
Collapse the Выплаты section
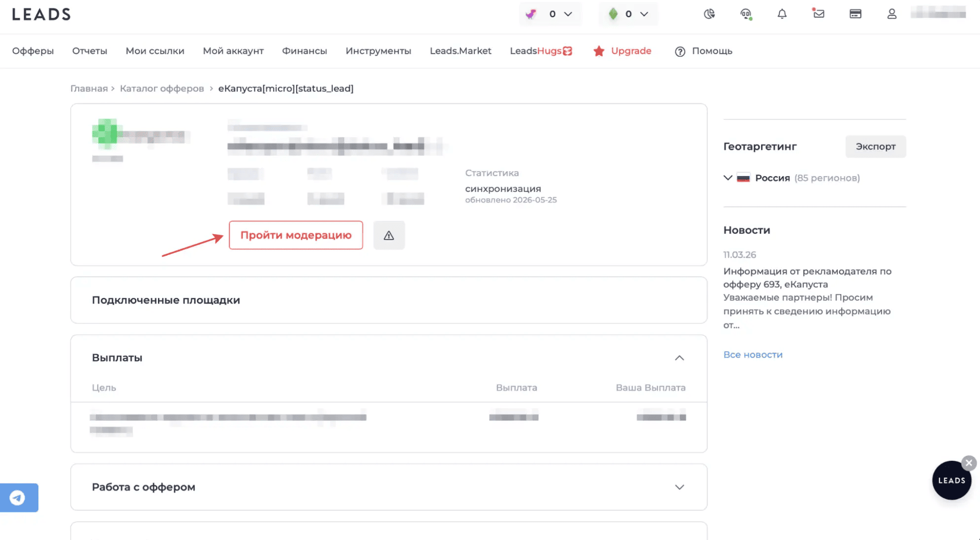tap(679, 358)
